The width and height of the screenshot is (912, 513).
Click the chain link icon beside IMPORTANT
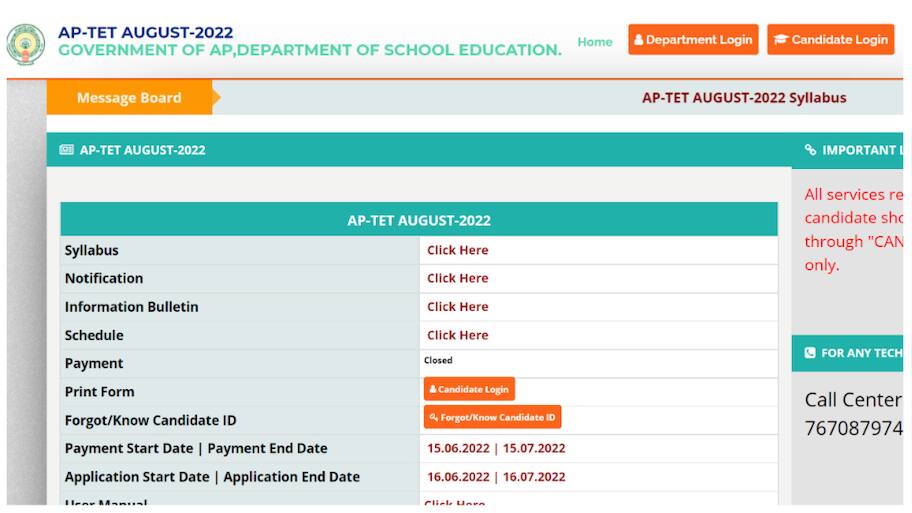click(810, 150)
